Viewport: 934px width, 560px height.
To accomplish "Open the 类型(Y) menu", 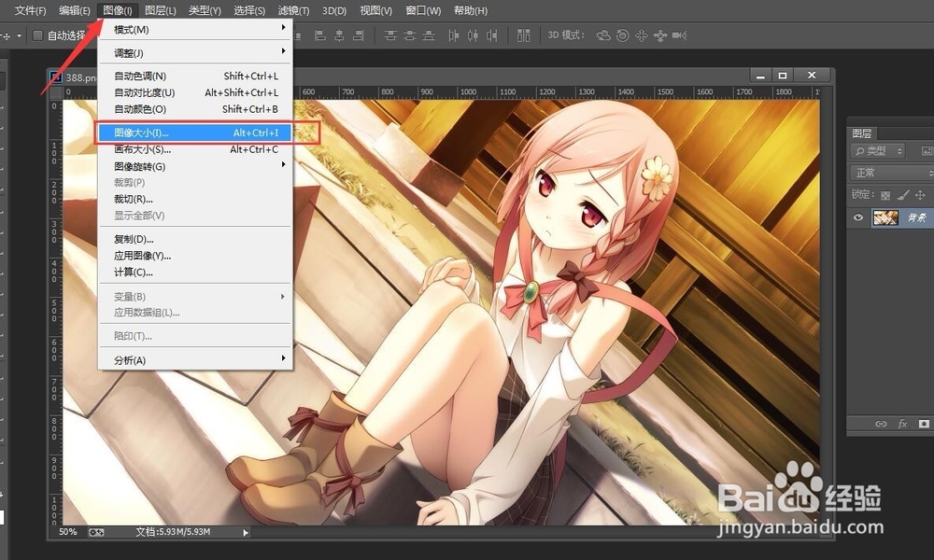I will click(205, 10).
